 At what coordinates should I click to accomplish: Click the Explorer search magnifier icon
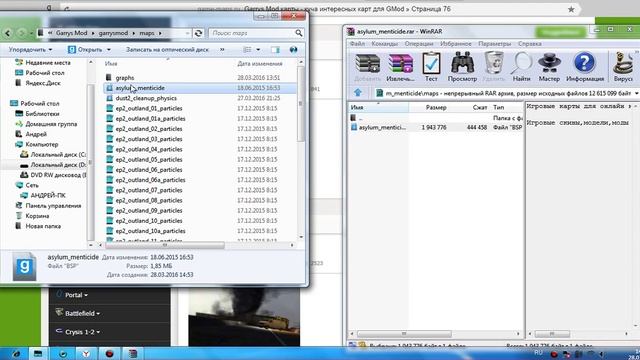pos(298,33)
